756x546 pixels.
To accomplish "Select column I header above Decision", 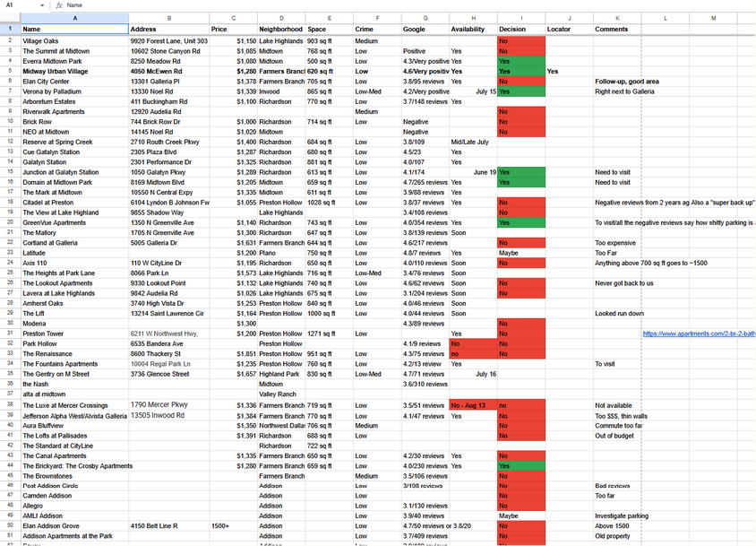I will pyautogui.click(x=520, y=18).
